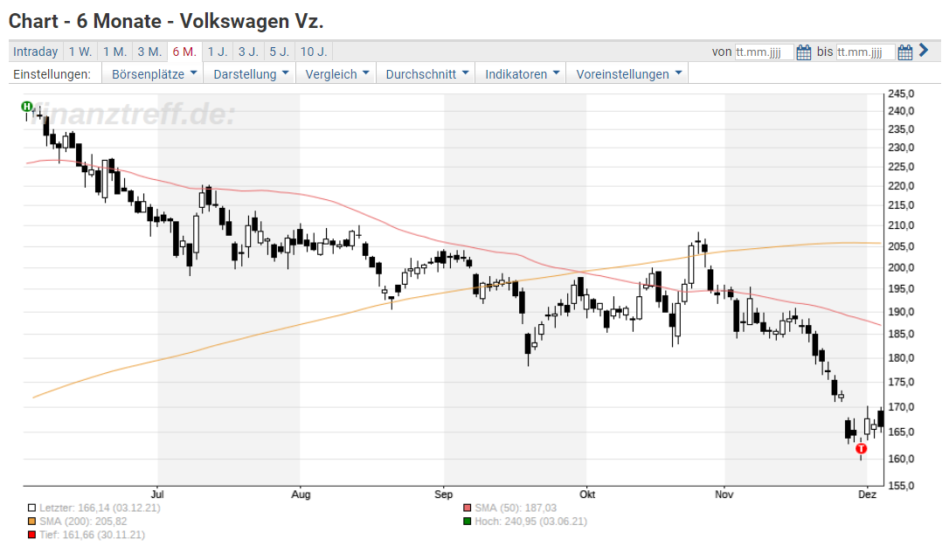Select the 6 M. tab
Viewport: 949px width, 560px height.
tap(184, 52)
